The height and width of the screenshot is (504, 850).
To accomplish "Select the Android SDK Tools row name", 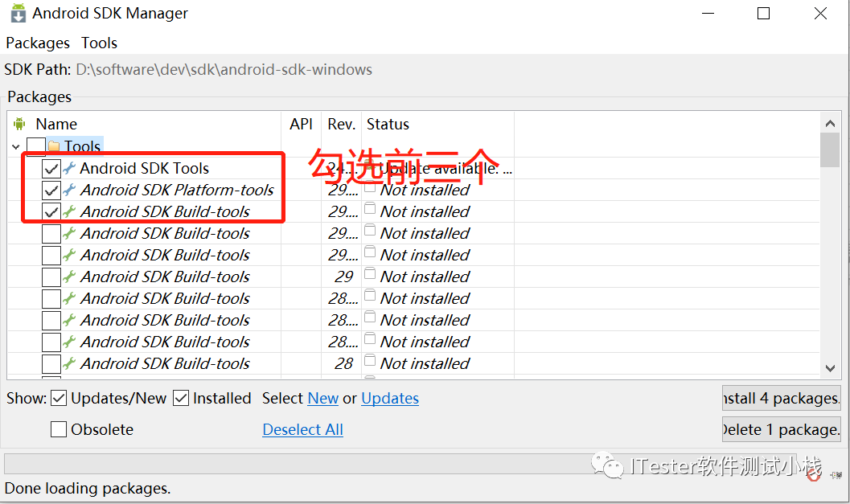I will point(144,168).
